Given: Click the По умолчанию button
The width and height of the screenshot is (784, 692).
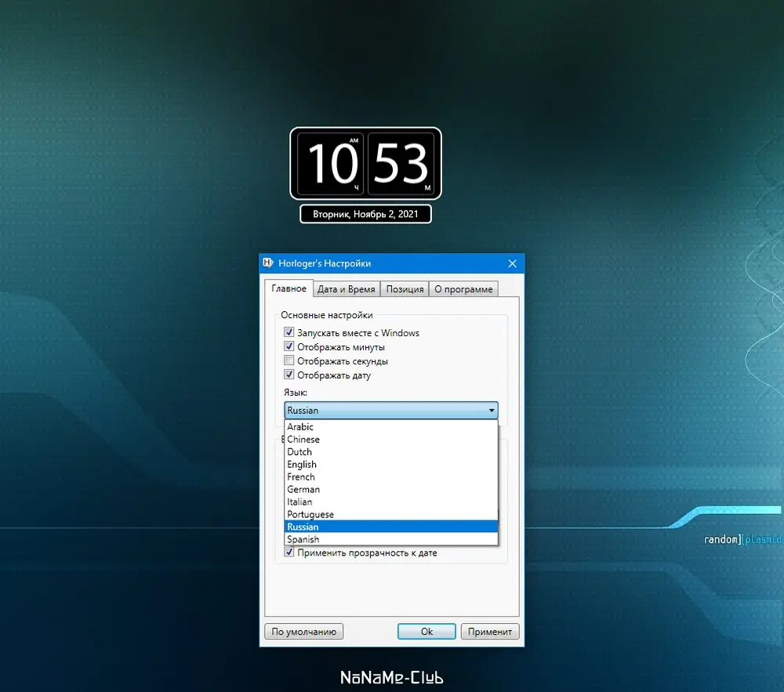Looking at the screenshot, I should pyautogui.click(x=303, y=632).
